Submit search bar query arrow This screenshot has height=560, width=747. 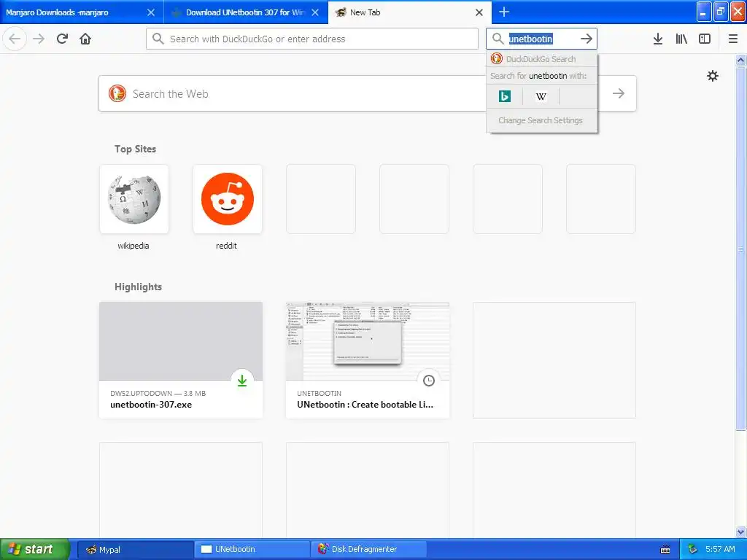click(587, 39)
